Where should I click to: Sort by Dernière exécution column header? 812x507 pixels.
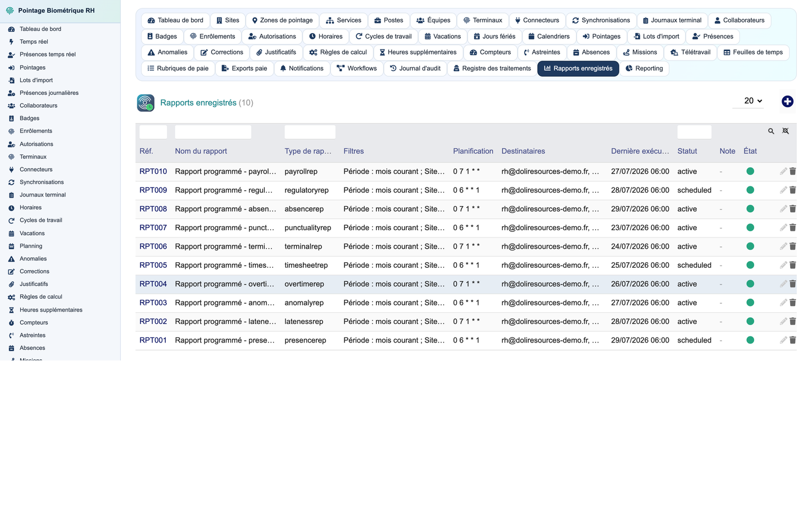tap(640, 151)
